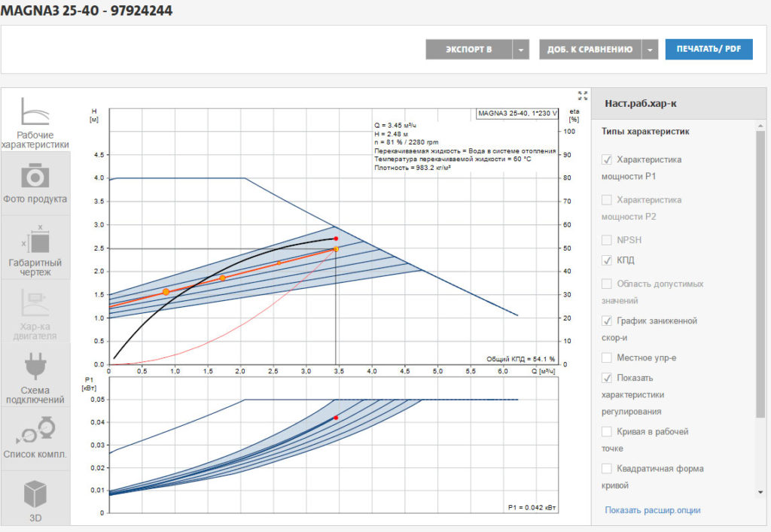The width and height of the screenshot is (771, 532).
Task: Expand the ЭКСПОРТ В dropdown arrow
Action: [x=521, y=50]
